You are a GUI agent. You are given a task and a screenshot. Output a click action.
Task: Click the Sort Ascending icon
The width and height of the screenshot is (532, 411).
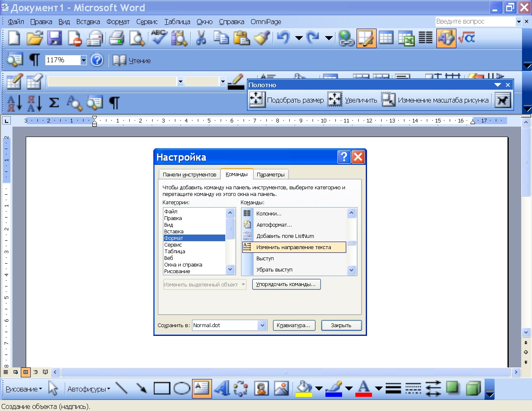[14, 103]
